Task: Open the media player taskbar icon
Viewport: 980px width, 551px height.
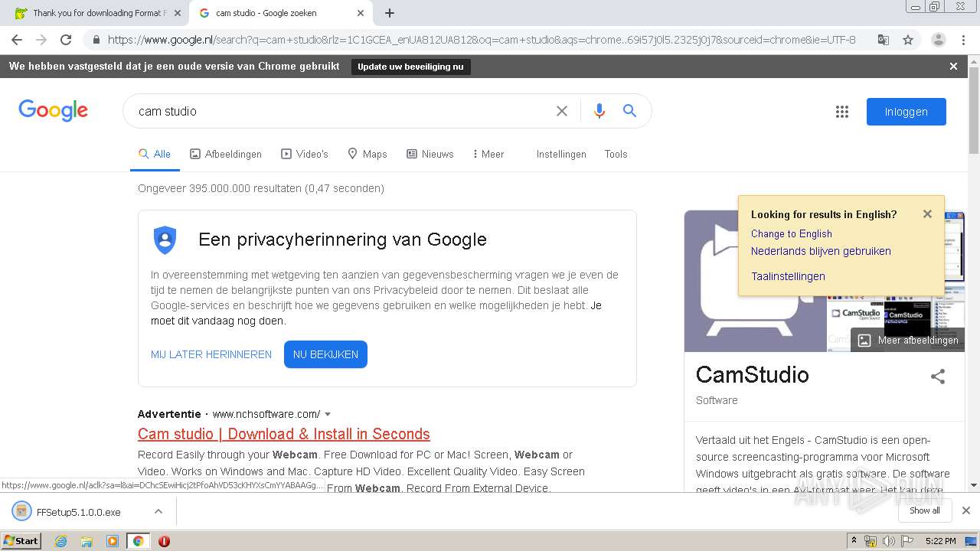Action: point(113,541)
